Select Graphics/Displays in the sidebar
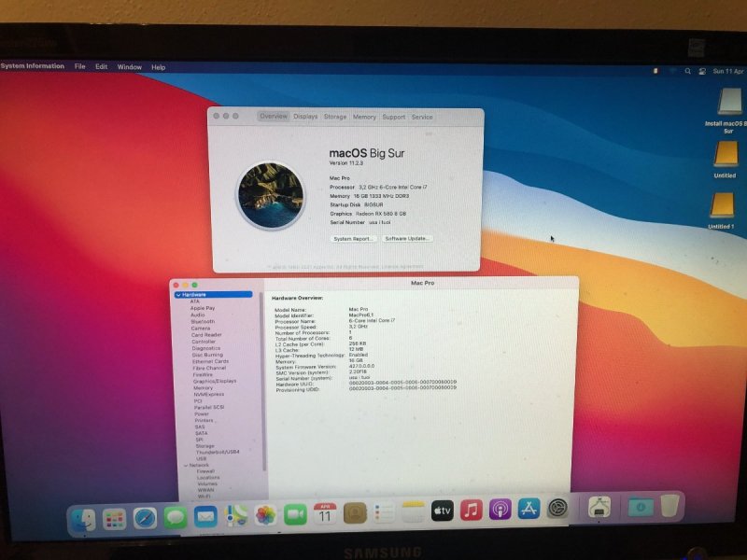The image size is (747, 560). tap(215, 381)
